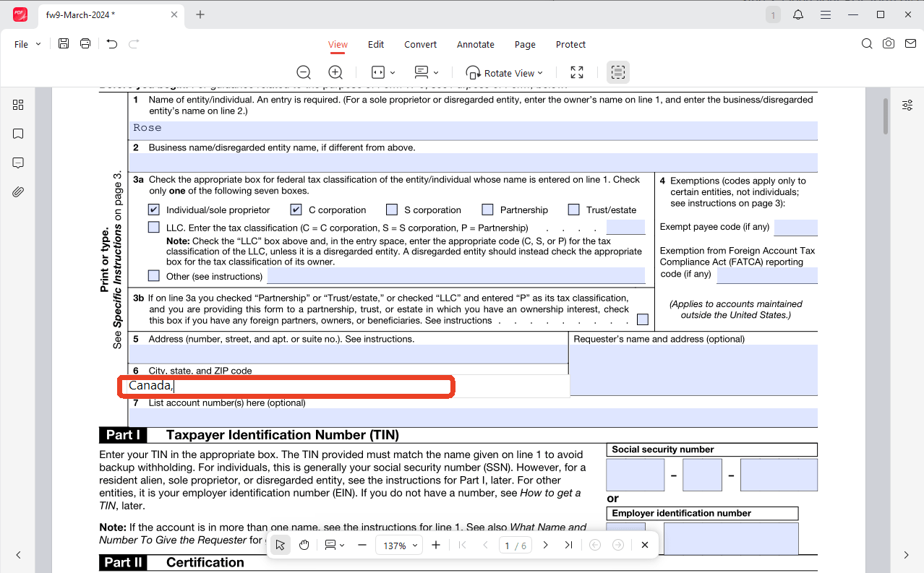Check the LLC checkbox
Image resolution: width=924 pixels, height=573 pixels.
tap(153, 227)
